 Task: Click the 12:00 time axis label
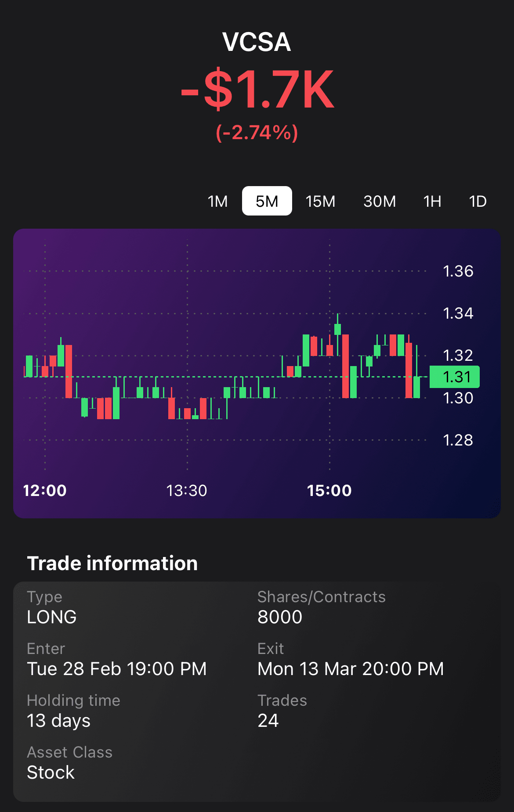(x=45, y=490)
